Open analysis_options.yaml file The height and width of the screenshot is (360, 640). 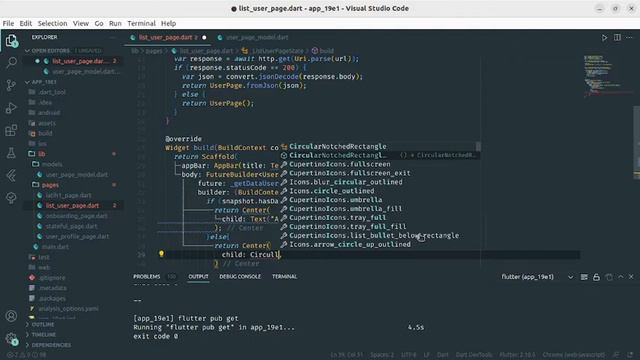[73, 309]
